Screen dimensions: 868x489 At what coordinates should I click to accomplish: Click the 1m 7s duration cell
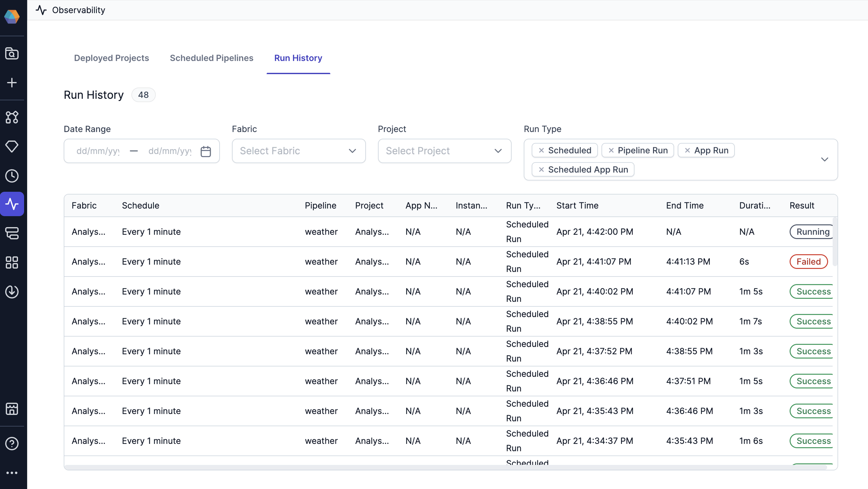pyautogui.click(x=750, y=322)
